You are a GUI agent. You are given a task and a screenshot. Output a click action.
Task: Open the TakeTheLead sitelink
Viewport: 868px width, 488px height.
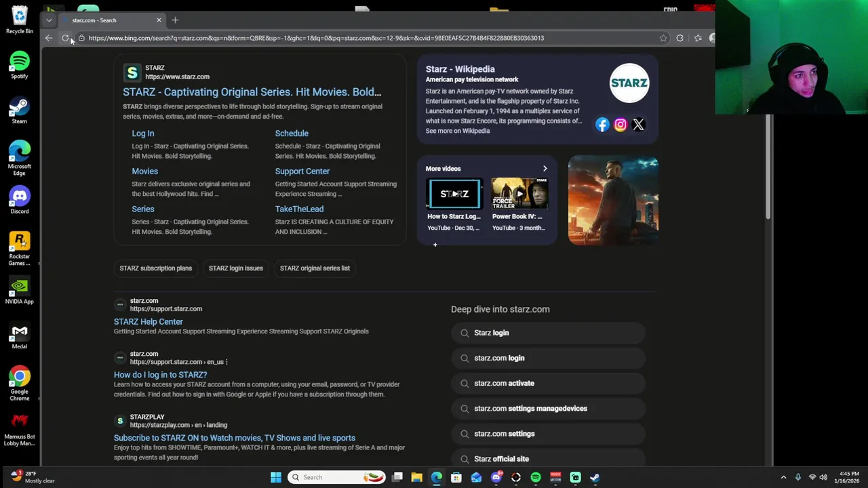pyautogui.click(x=299, y=209)
